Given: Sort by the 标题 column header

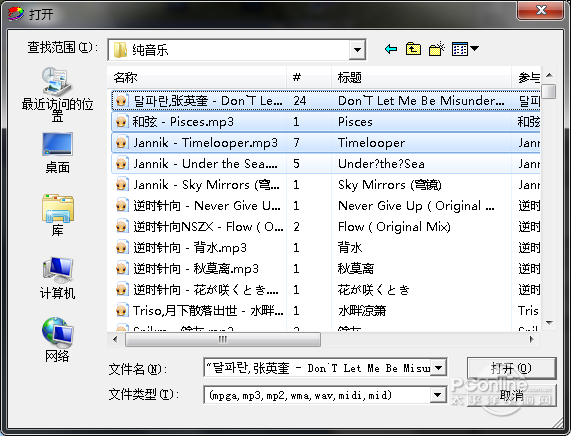Looking at the screenshot, I should point(421,77).
